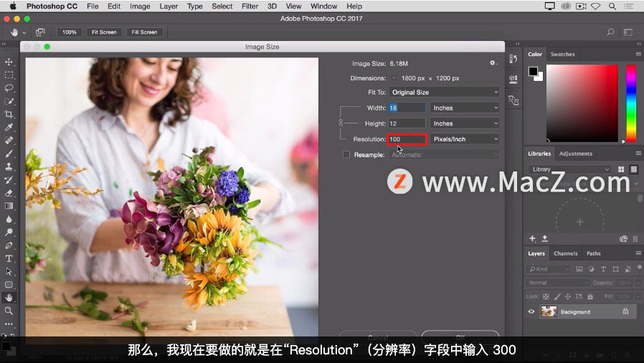Click the Width input field
This screenshot has height=363, width=644.
407,108
